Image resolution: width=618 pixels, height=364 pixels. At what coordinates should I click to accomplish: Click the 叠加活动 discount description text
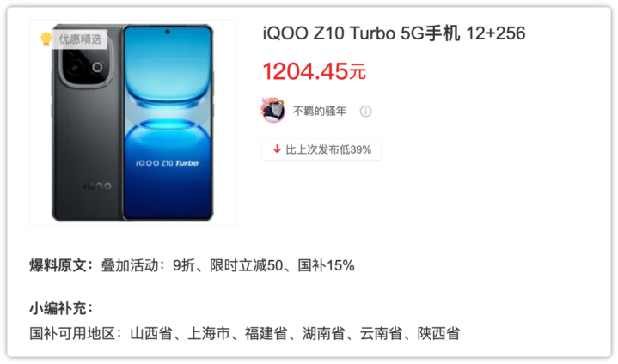tap(228, 265)
